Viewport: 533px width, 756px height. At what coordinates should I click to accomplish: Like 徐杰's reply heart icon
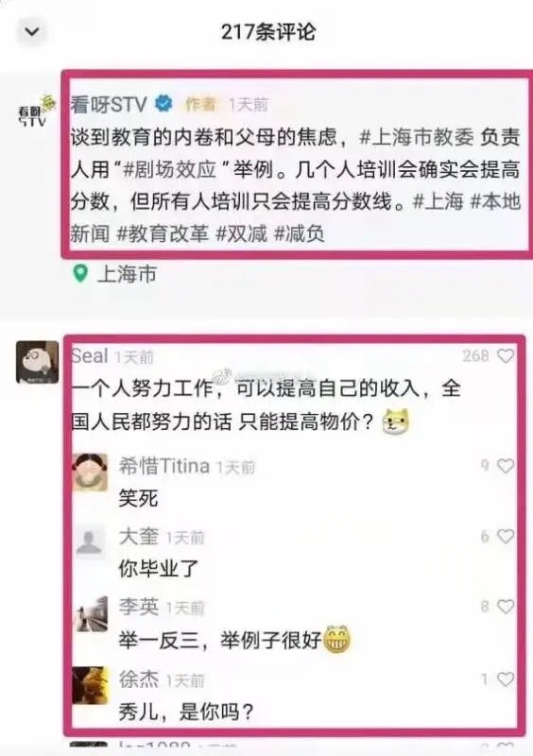tap(506, 679)
